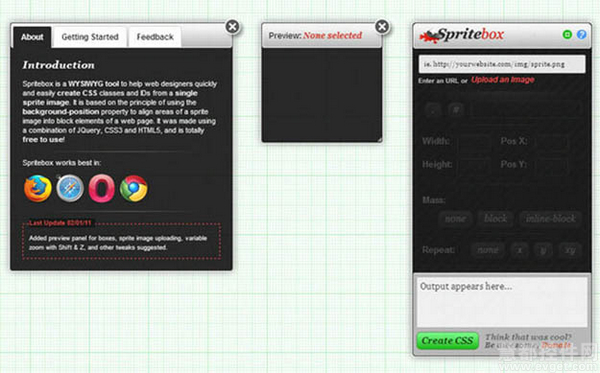Click the Spritebox logo
The width and height of the screenshot is (600, 373).
pos(462,35)
